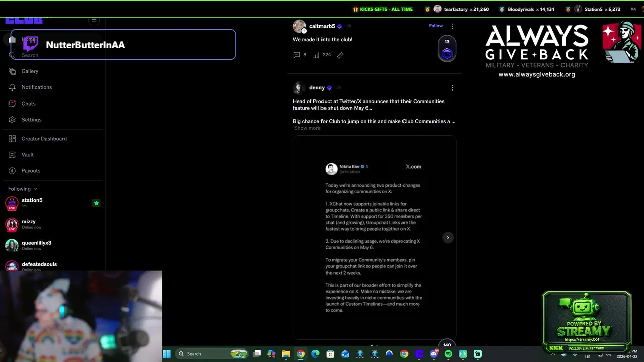Click Bloodyrivals ×14,131 leaderboard entry

click(x=527, y=9)
